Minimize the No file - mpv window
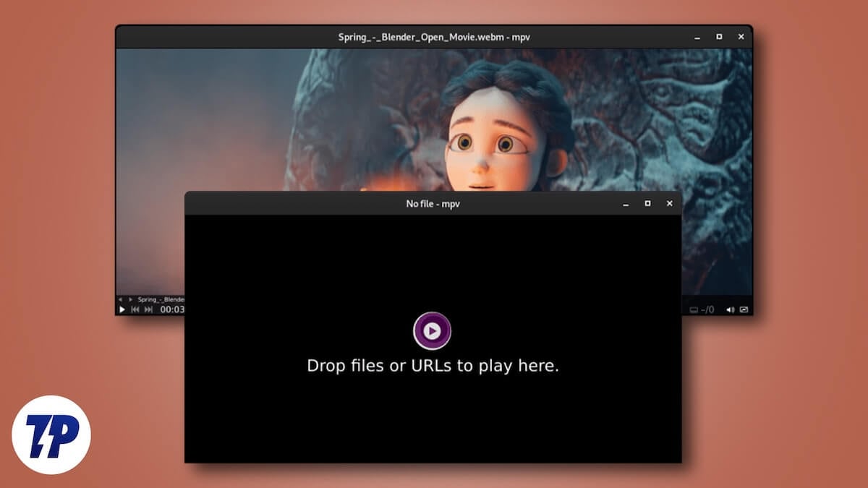This screenshot has width=868, height=488. pyautogui.click(x=626, y=204)
